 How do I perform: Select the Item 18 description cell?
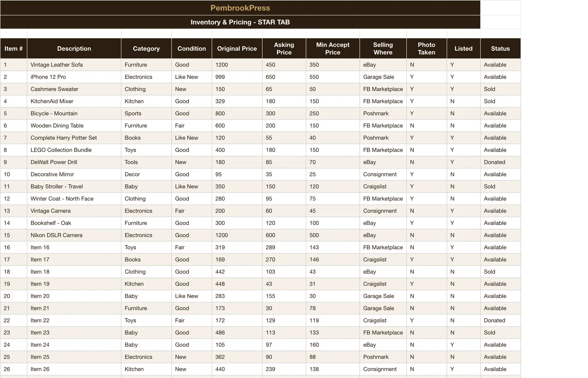74,271
